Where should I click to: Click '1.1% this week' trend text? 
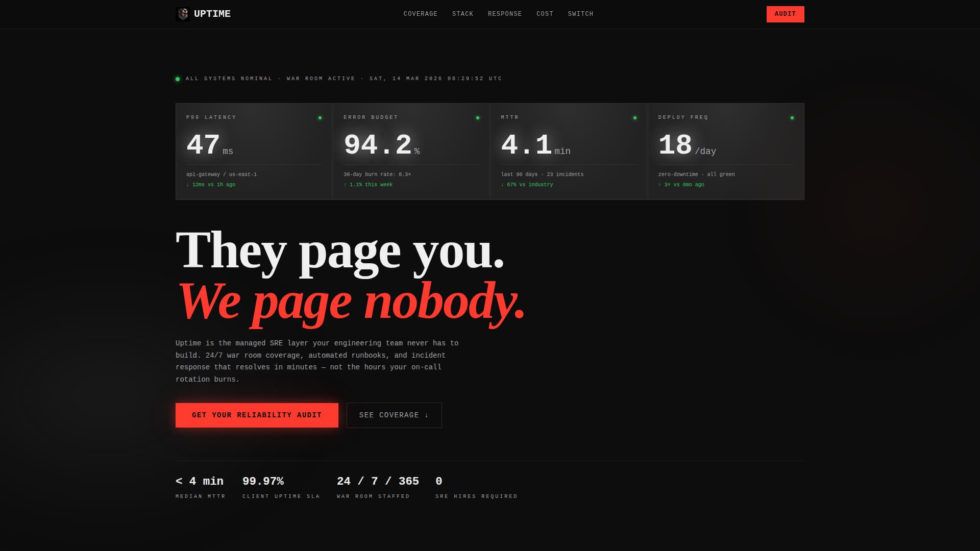pos(368,185)
